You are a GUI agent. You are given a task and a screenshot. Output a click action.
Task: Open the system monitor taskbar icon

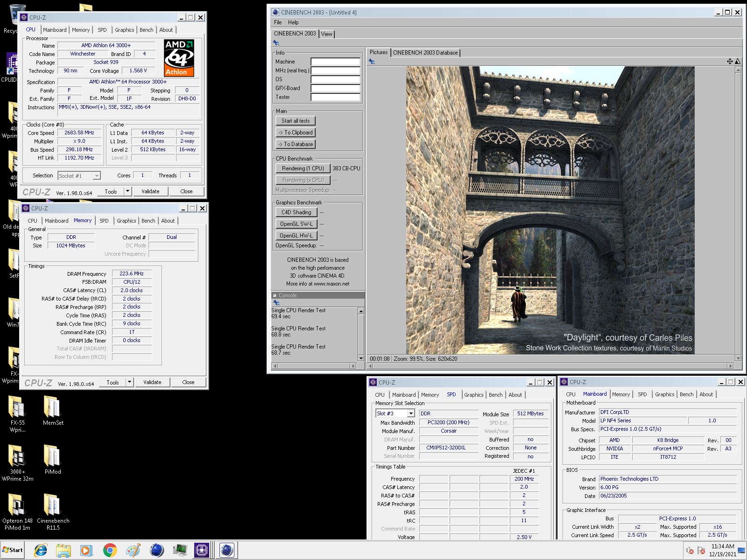coord(180,550)
